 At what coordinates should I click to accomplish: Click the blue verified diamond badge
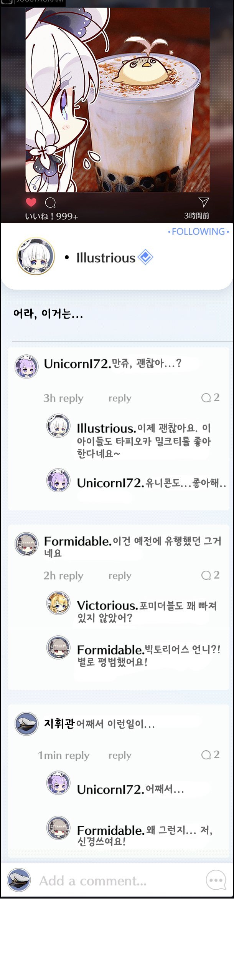pyautogui.click(x=145, y=257)
